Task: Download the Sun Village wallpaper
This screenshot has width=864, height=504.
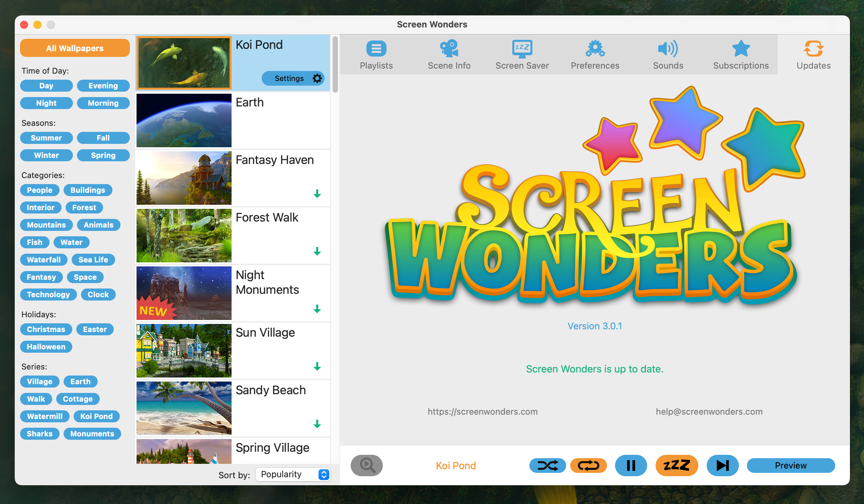Action: [x=317, y=366]
